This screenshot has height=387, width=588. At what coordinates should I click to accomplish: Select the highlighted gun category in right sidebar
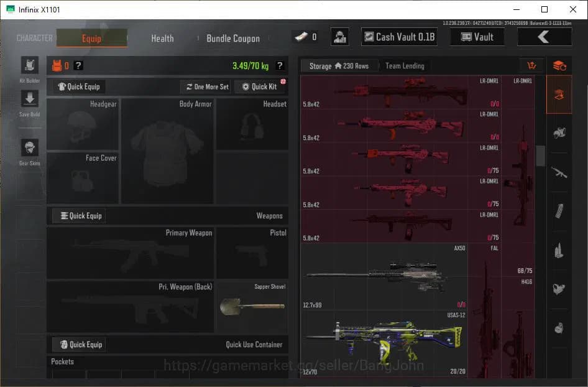point(559,95)
